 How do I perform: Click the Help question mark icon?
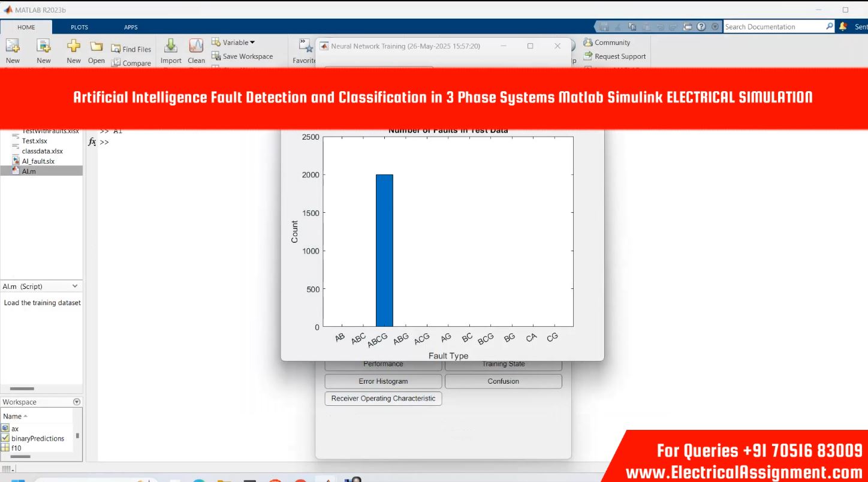click(701, 27)
